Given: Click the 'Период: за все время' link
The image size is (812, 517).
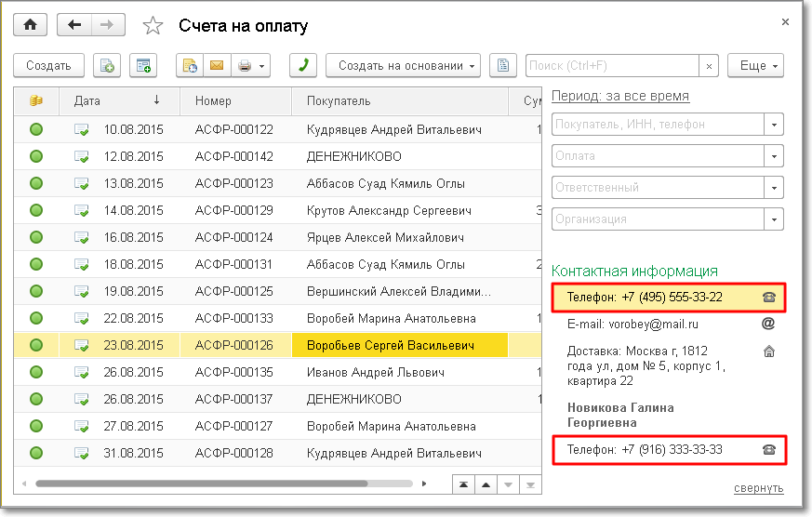Looking at the screenshot, I should [620, 96].
